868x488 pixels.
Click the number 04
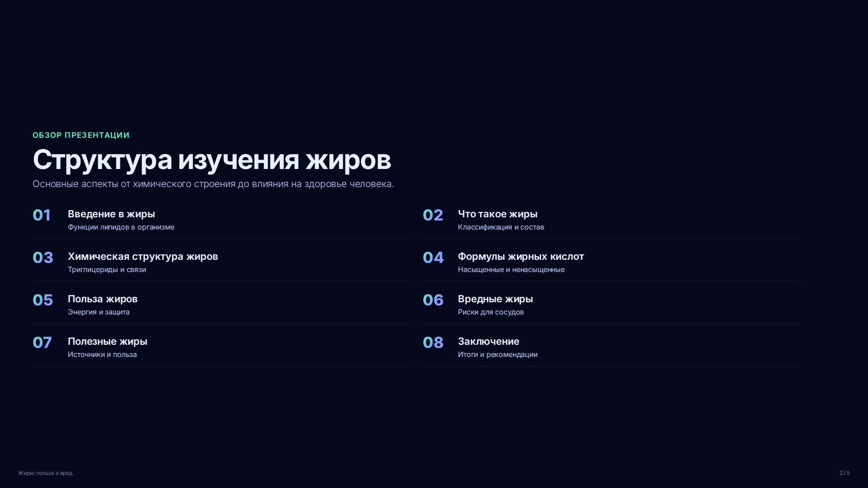click(433, 258)
